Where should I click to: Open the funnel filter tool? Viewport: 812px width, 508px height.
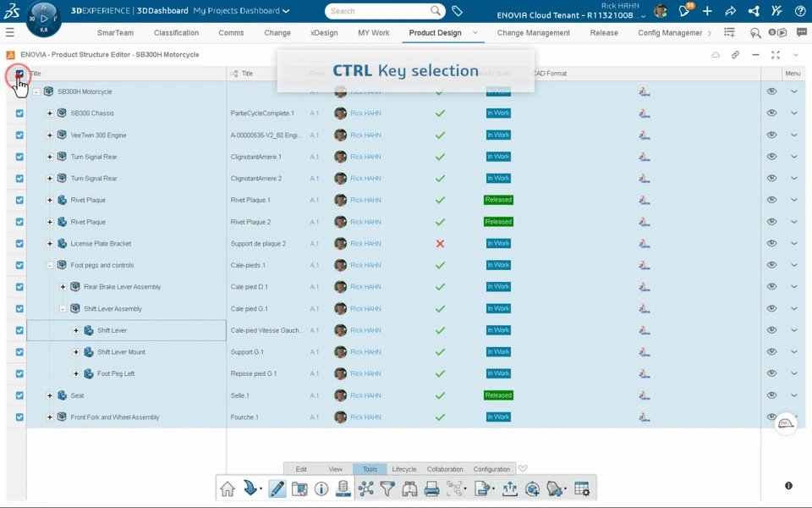click(387, 489)
